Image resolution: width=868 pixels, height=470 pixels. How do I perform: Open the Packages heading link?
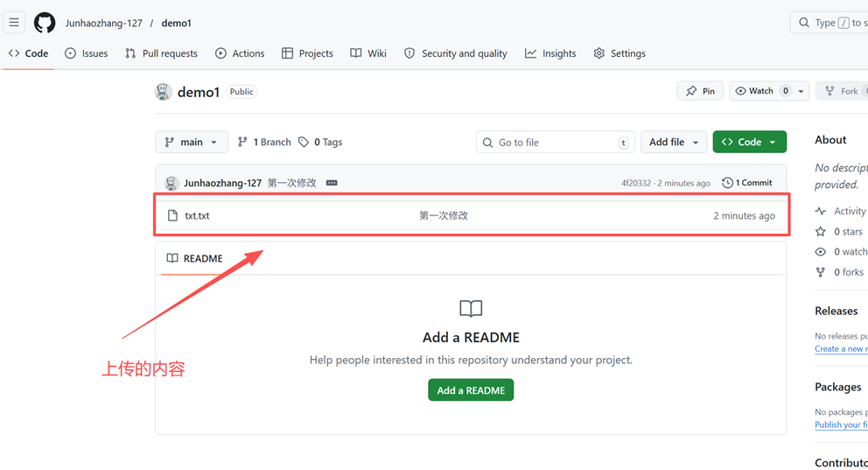click(x=837, y=387)
